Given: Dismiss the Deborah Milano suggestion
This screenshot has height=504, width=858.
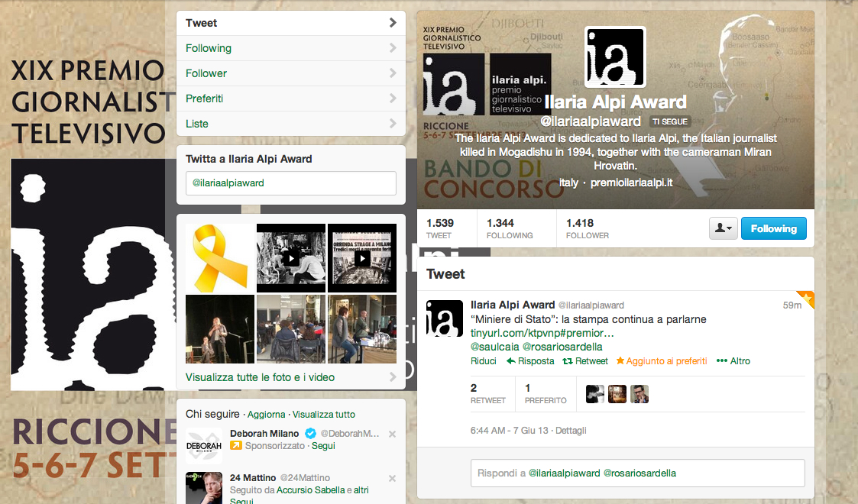Looking at the screenshot, I should 393,434.
